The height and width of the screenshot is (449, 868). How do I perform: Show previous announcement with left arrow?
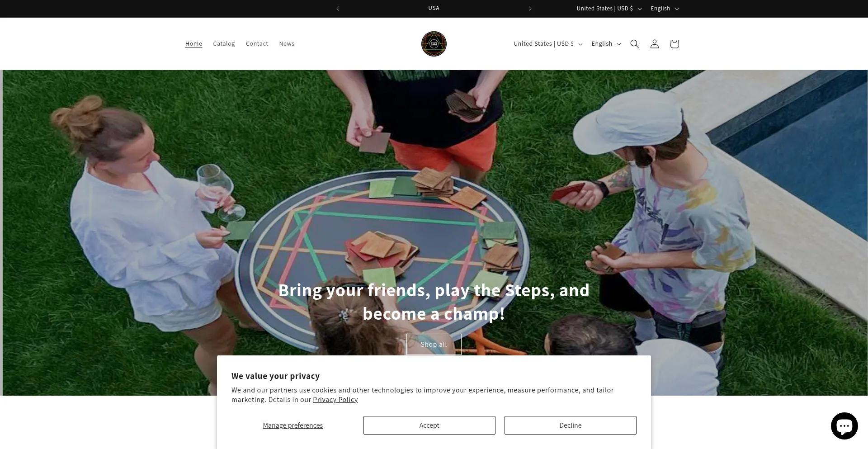[x=338, y=9]
